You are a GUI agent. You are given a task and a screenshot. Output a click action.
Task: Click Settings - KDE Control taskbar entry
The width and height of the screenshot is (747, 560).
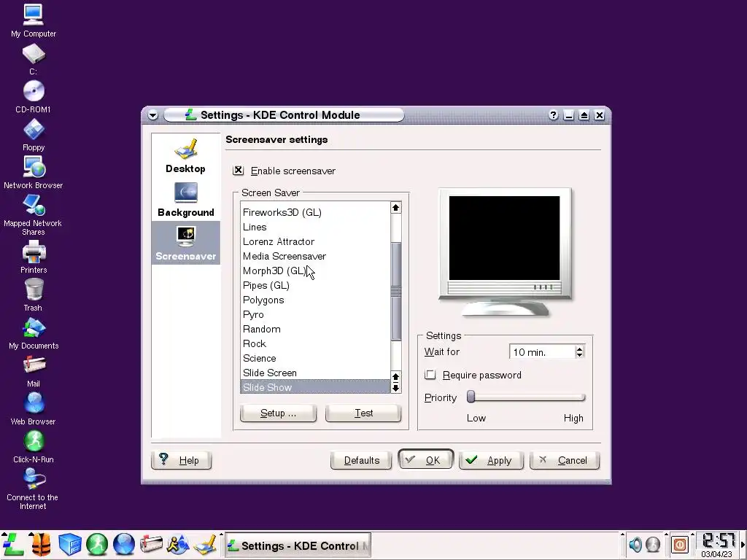[x=298, y=545]
